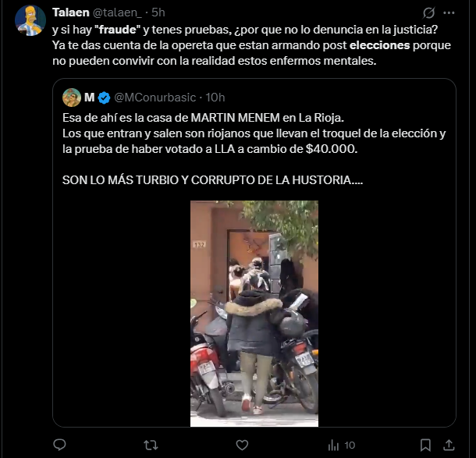This screenshot has height=458, width=476.
Task: Click the reply speech bubble icon
Action: pyautogui.click(x=59, y=445)
